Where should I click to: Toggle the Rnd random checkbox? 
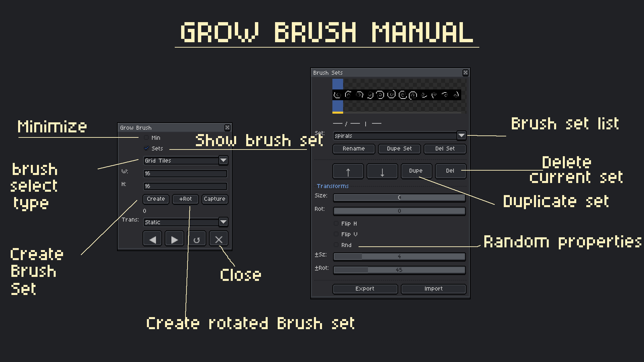tap(336, 245)
